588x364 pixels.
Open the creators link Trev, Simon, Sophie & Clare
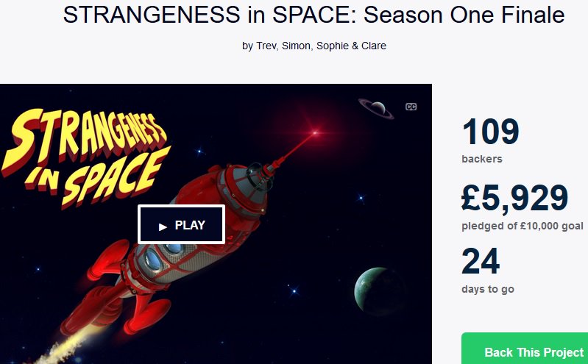point(321,46)
